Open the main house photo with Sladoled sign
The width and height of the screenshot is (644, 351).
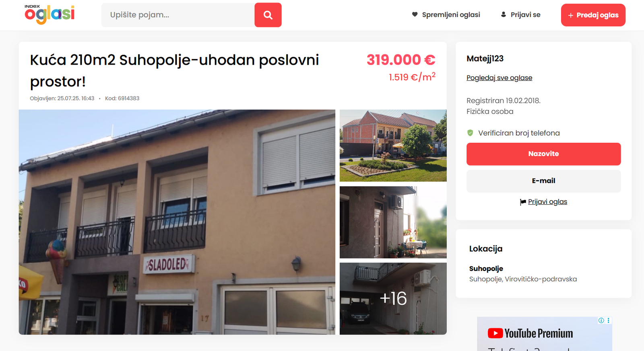[177, 222]
